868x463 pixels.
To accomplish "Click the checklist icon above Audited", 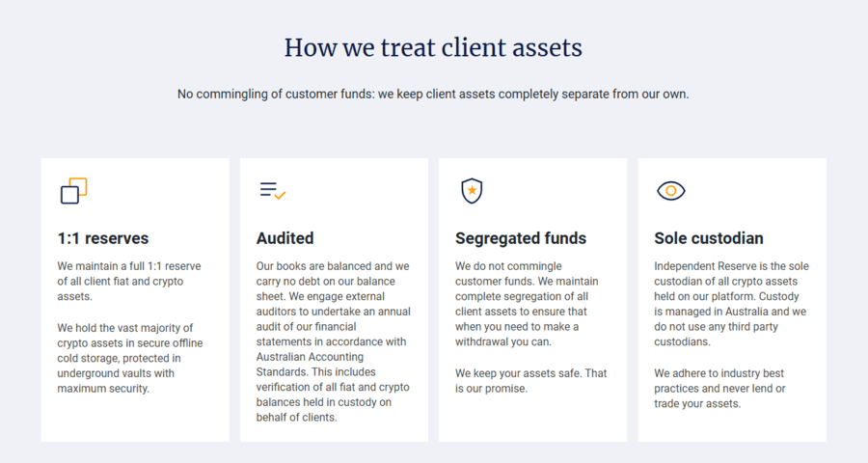I will pyautogui.click(x=272, y=191).
